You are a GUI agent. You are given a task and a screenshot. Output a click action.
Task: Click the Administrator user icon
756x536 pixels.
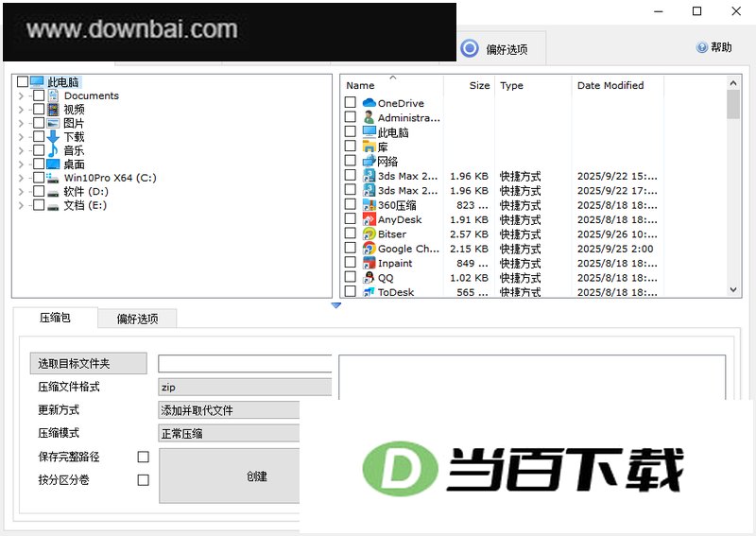point(369,117)
